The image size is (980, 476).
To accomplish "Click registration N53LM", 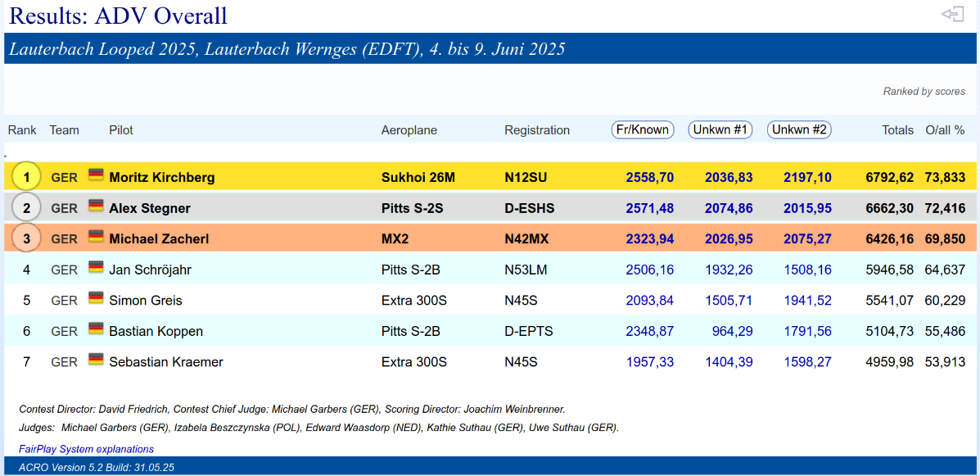I will tap(527, 270).
